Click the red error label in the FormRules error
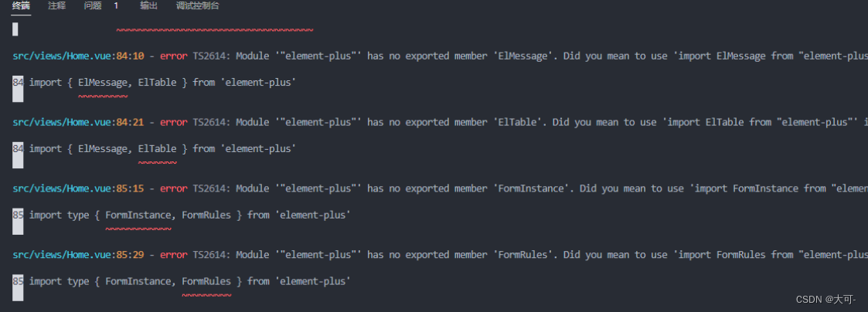Screen dimensions: 868x312 tap(174, 255)
